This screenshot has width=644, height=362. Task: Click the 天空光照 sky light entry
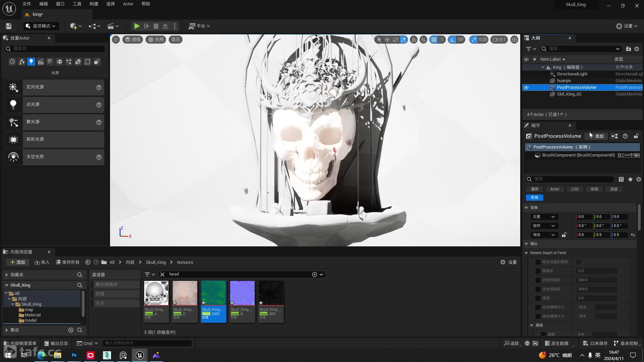(54, 157)
